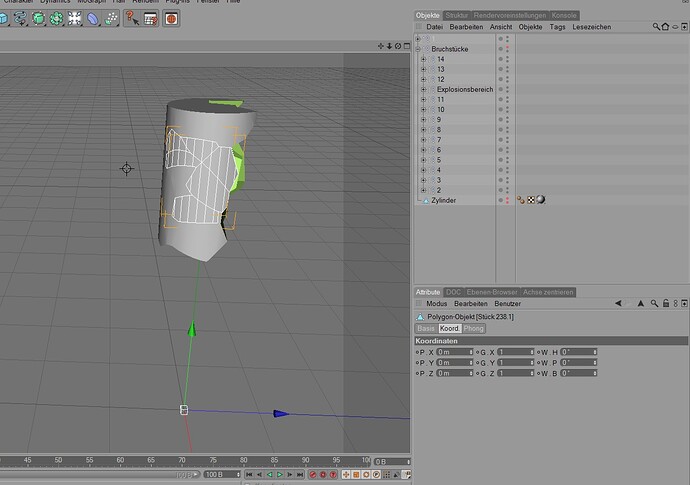The width and height of the screenshot is (690, 485).
Task: Click the viewport zoom down-arrow icon
Action: 389,46
